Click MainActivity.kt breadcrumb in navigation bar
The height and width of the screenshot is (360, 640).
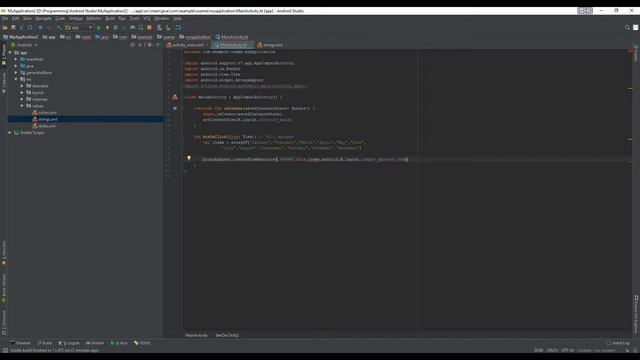[232, 37]
